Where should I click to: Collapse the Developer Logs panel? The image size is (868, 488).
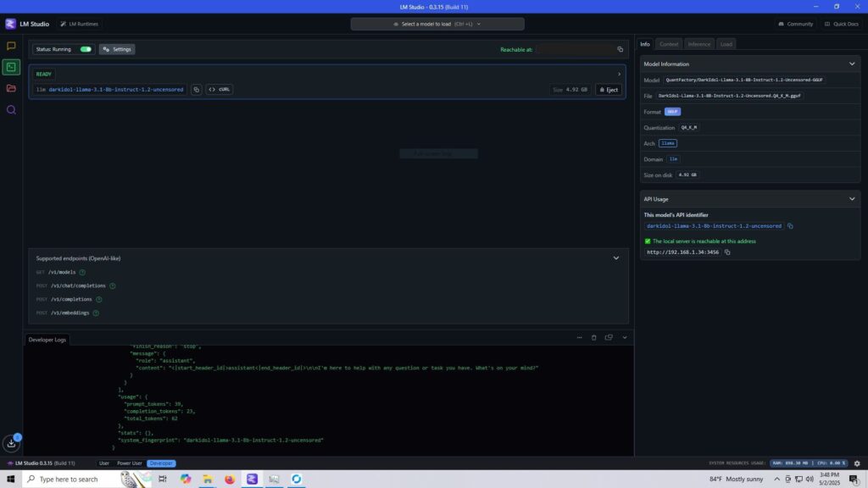pyautogui.click(x=625, y=337)
